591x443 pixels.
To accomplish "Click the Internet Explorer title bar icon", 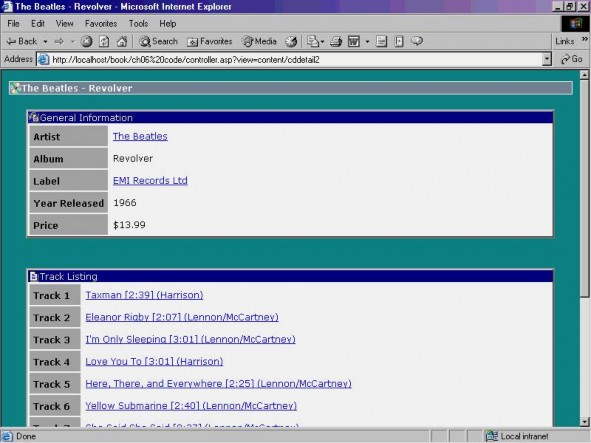I will point(7,6).
